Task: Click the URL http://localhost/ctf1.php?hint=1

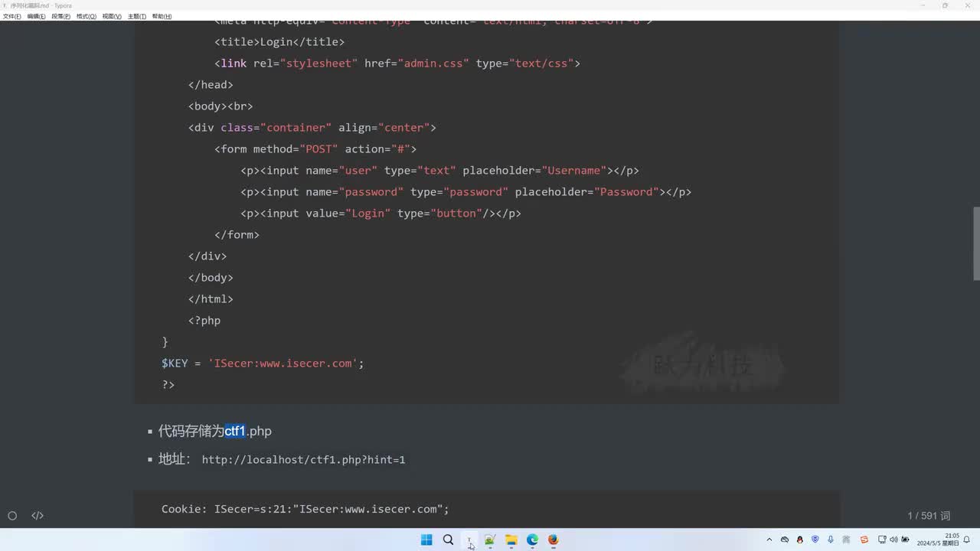Action: (x=303, y=460)
